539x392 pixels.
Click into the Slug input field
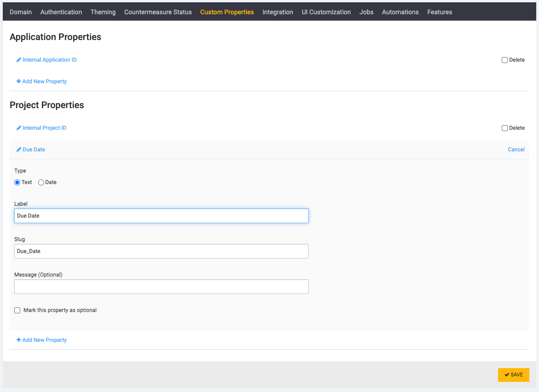[x=161, y=251]
